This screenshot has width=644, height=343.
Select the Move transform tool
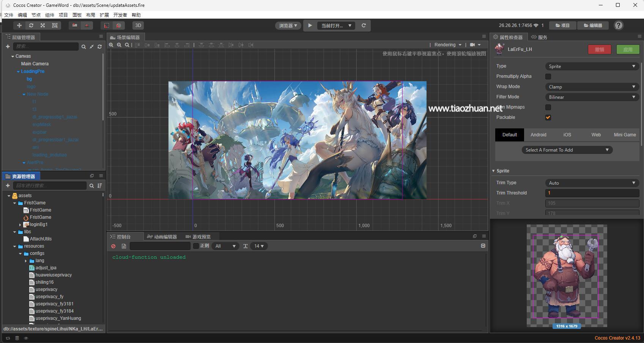tap(19, 25)
